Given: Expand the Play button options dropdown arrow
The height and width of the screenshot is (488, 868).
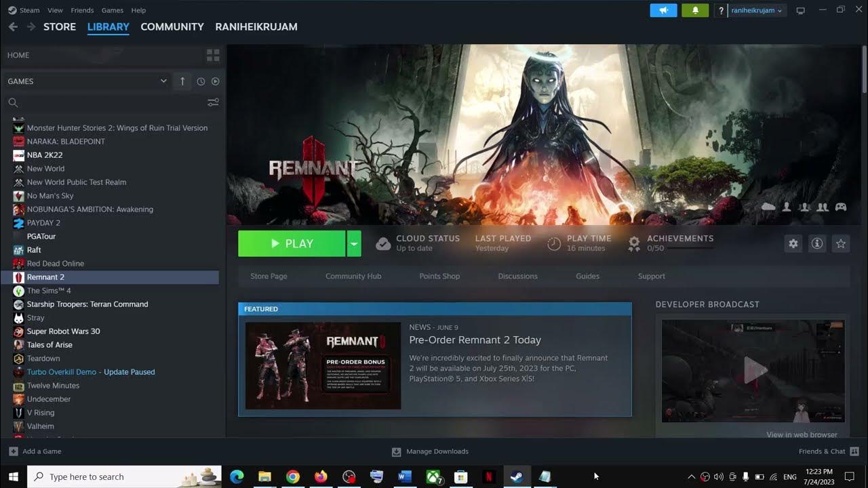Looking at the screenshot, I should (354, 243).
